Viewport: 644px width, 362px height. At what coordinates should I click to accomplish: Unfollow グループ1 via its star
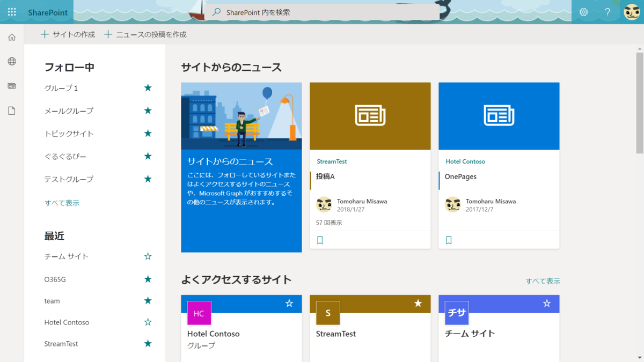pyautogui.click(x=148, y=87)
